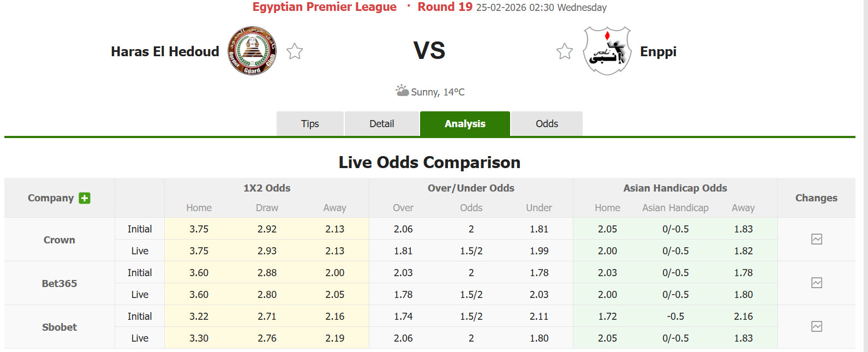
Task: Click the Haras El Hedoud team name
Action: pos(165,51)
